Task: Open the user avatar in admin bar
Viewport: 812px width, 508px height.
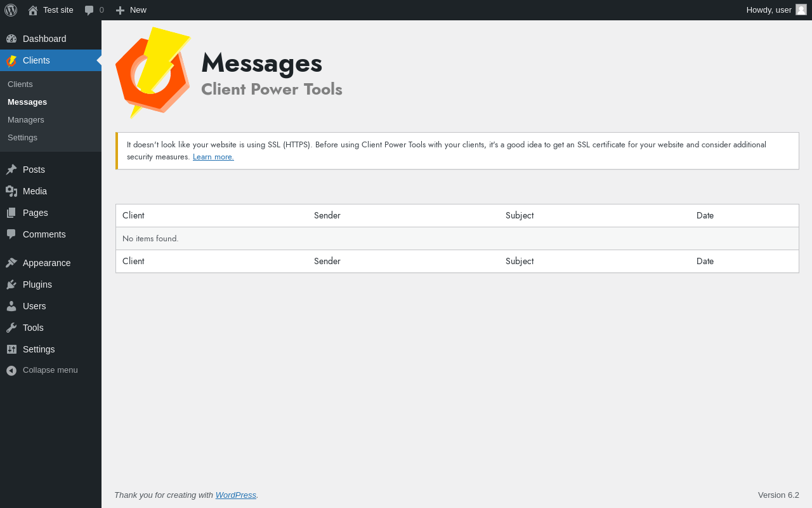Action: 801,10
